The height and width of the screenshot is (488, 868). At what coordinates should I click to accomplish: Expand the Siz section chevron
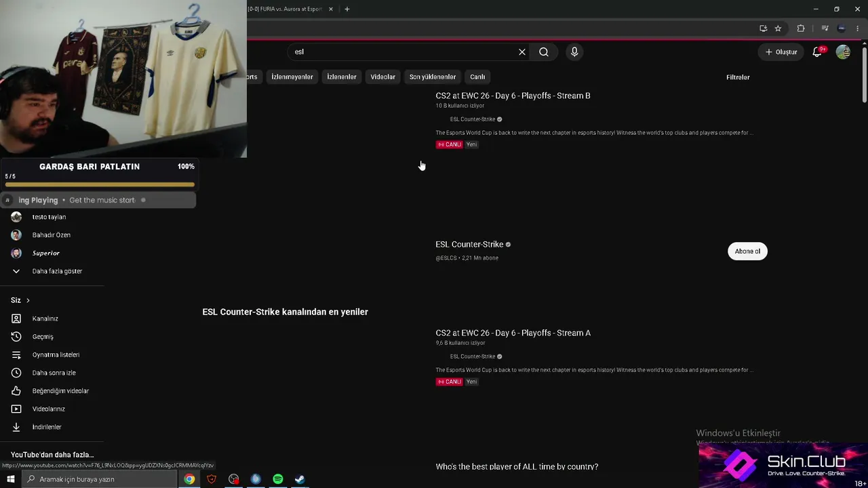click(x=28, y=300)
